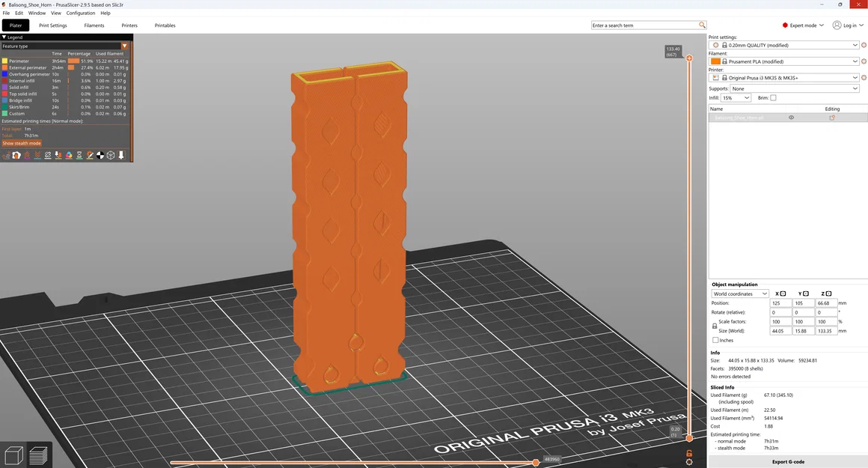The height and width of the screenshot is (468, 868).
Task: Toggle Travel moves visibility icon in legend
Action: 5,156
